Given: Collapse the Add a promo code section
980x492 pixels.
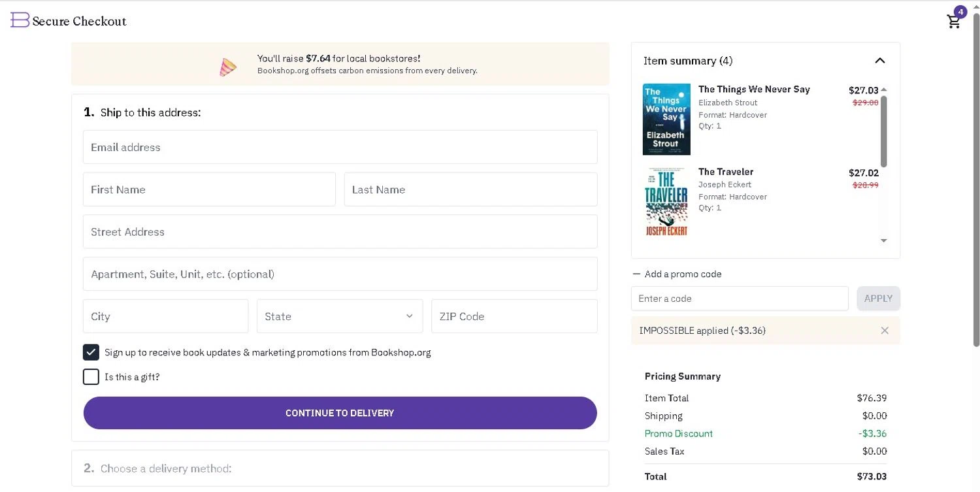Looking at the screenshot, I should point(677,274).
